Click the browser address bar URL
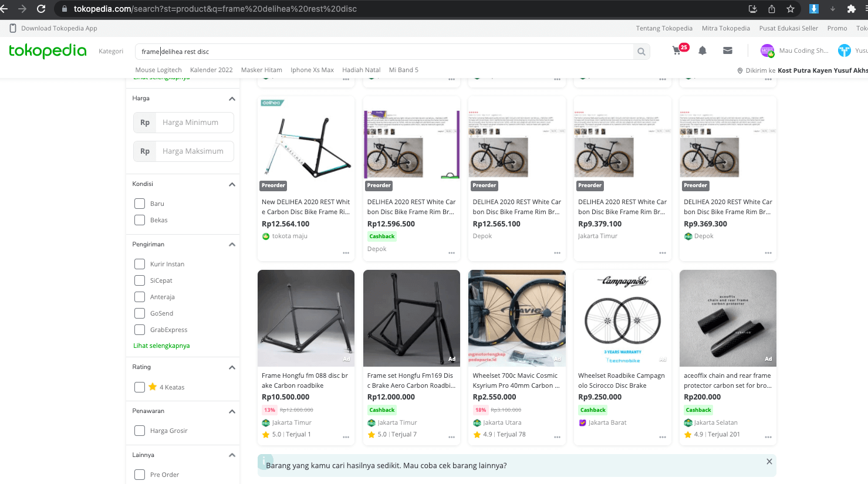The width and height of the screenshot is (868, 484). click(215, 9)
